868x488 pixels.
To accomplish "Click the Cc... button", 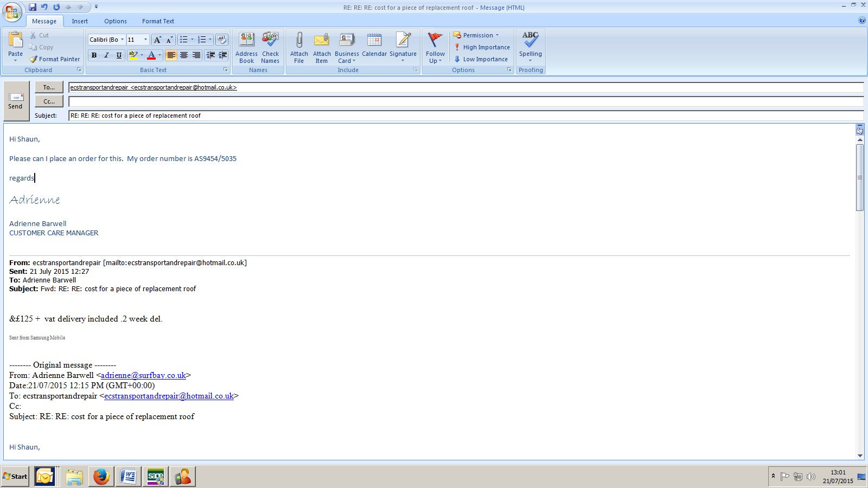I will [x=49, y=101].
